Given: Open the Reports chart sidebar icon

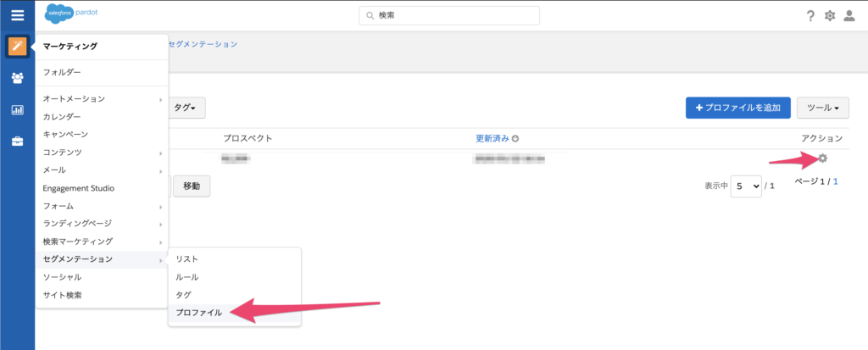Looking at the screenshot, I should click(17, 109).
